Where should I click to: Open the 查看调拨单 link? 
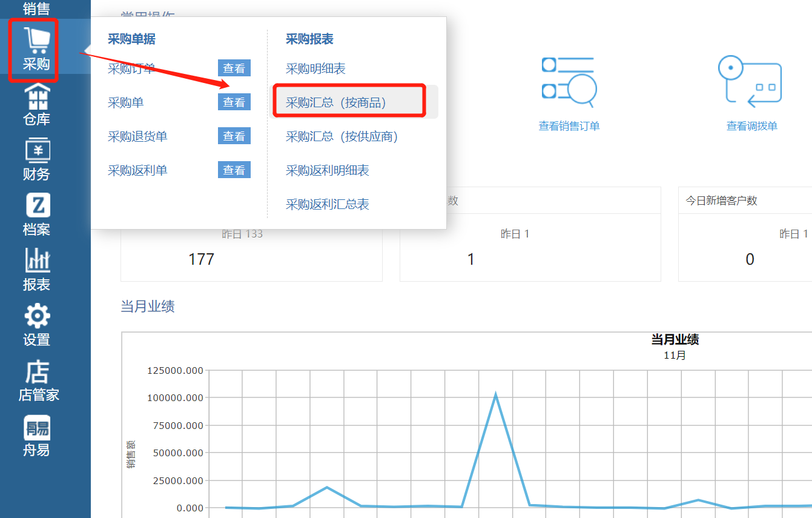click(752, 126)
